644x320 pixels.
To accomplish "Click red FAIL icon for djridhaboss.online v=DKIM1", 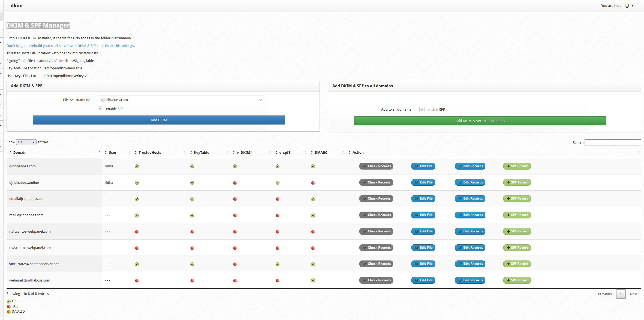I will (235, 183).
